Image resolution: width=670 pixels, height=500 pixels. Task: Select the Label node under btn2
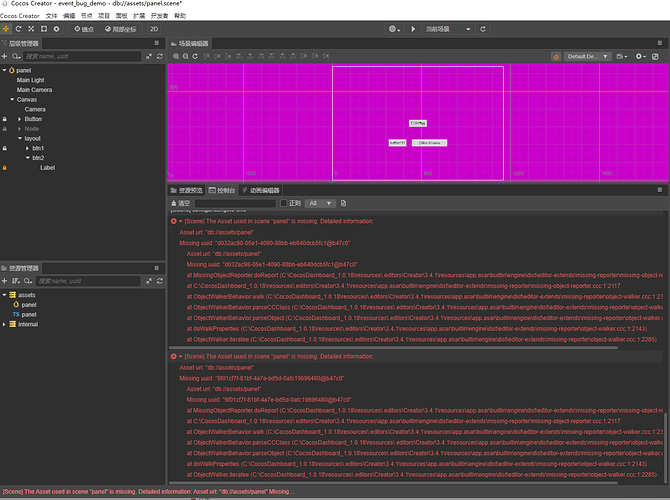click(47, 168)
